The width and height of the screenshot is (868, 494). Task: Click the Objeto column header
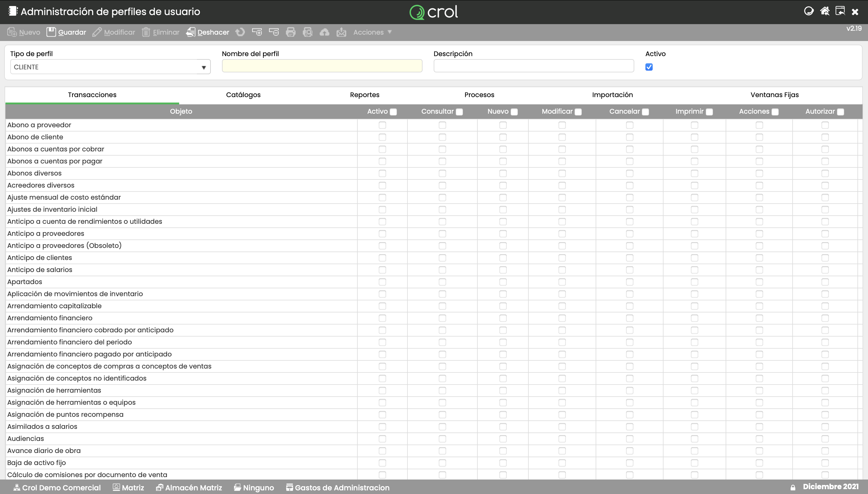181,111
